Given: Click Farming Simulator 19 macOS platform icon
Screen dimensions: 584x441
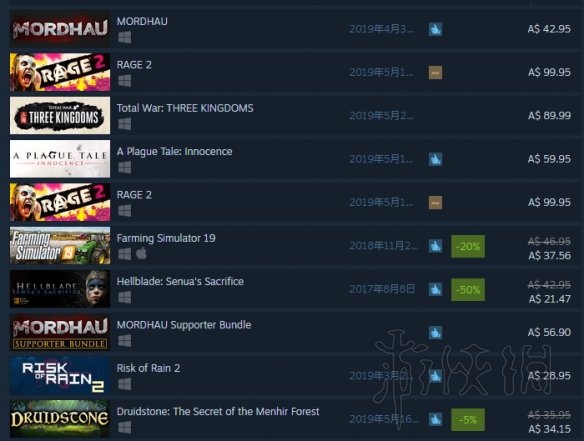Looking at the screenshot, I should click(141, 254).
